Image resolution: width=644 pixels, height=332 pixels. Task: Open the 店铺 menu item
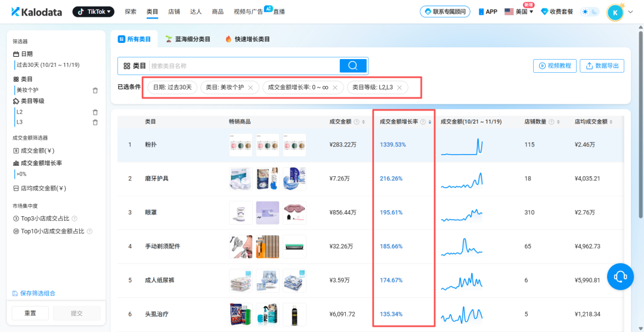pyautogui.click(x=174, y=12)
